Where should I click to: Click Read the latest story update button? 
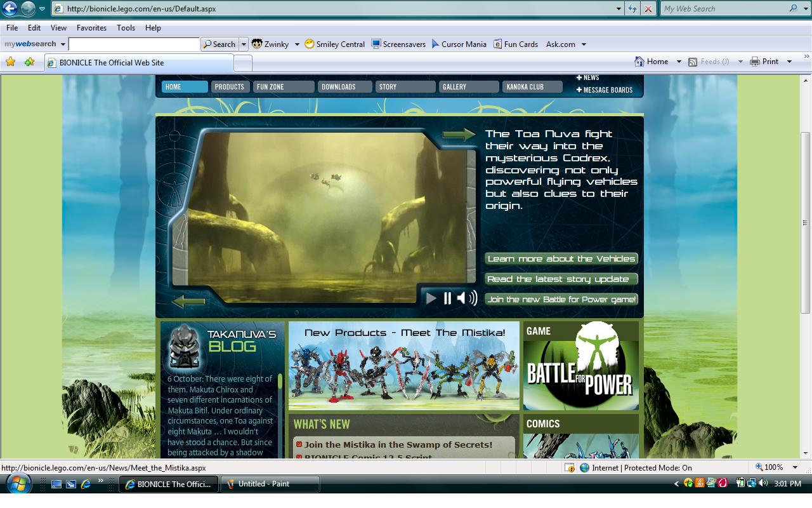561,279
